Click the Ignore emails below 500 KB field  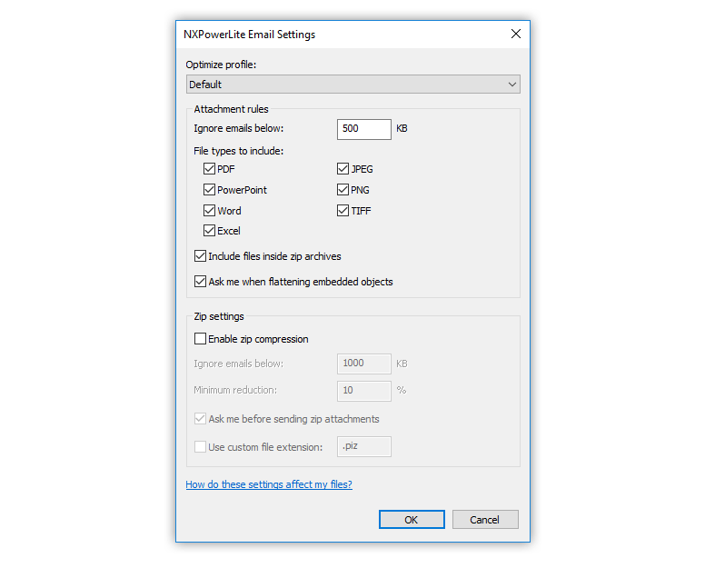tap(364, 129)
